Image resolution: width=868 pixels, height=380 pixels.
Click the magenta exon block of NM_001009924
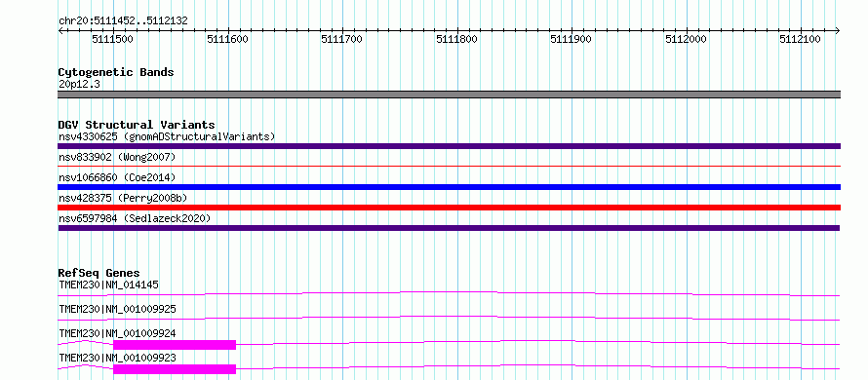(x=175, y=345)
